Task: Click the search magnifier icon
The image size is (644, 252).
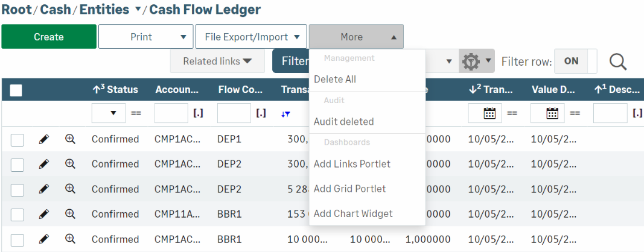Action: click(617, 61)
